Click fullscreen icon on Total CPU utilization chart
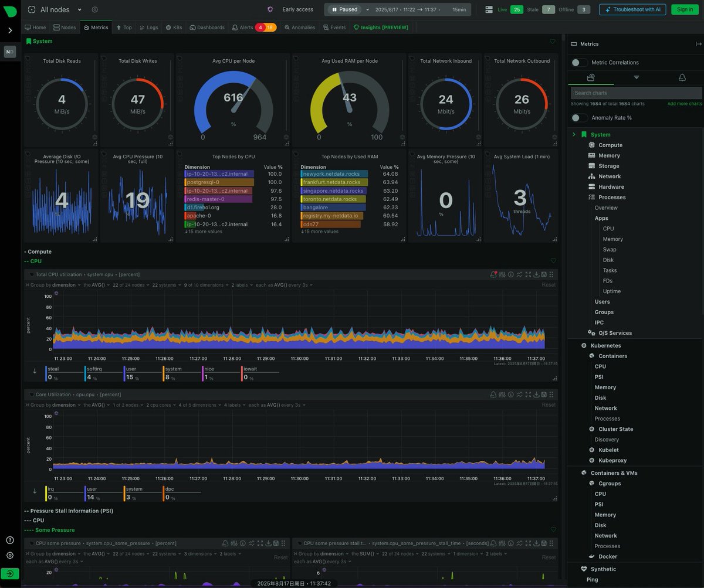This screenshot has width=704, height=588. point(528,274)
